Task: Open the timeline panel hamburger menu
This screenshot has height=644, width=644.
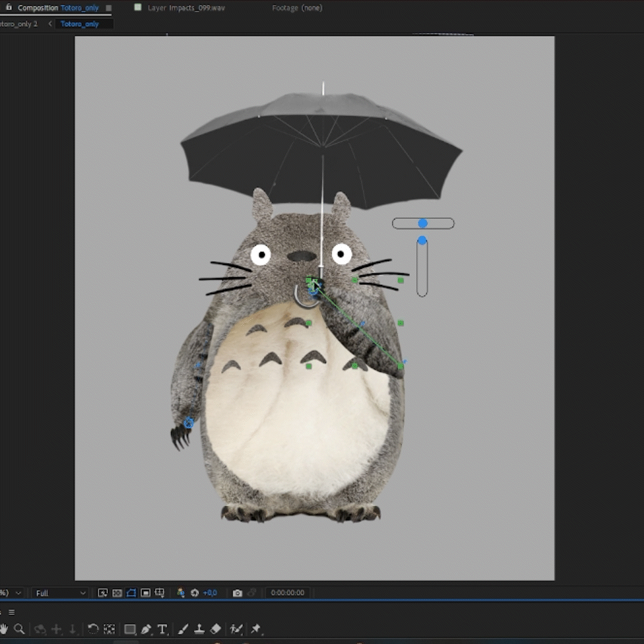Action: click(x=11, y=612)
